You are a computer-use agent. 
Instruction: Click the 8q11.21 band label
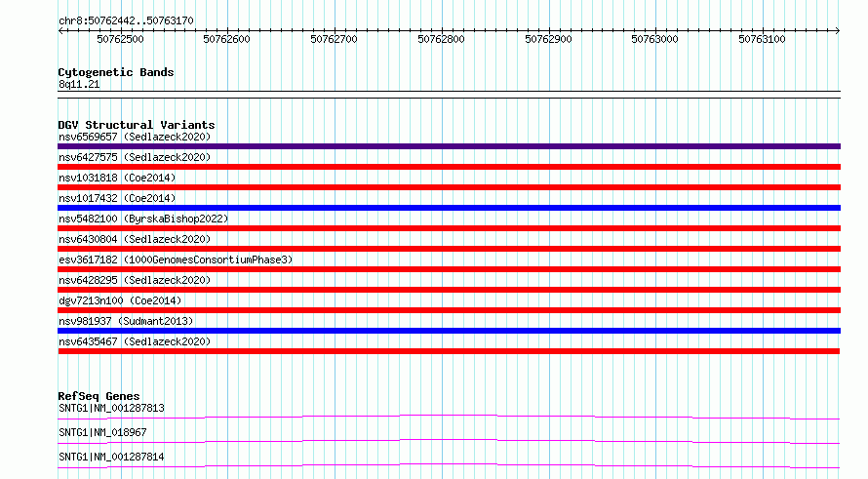pos(79,84)
